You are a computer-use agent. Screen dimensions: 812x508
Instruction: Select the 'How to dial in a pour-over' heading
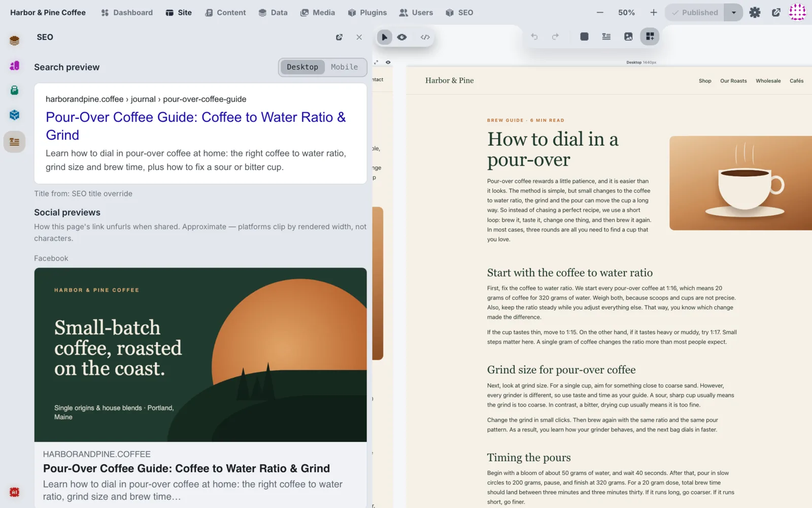coord(553,149)
